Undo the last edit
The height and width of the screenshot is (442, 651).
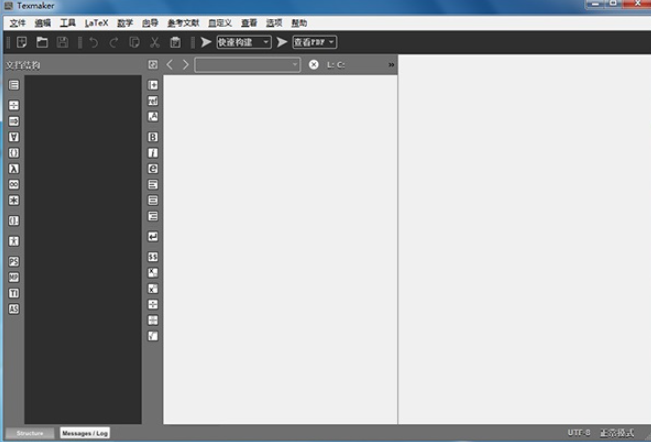click(94, 42)
